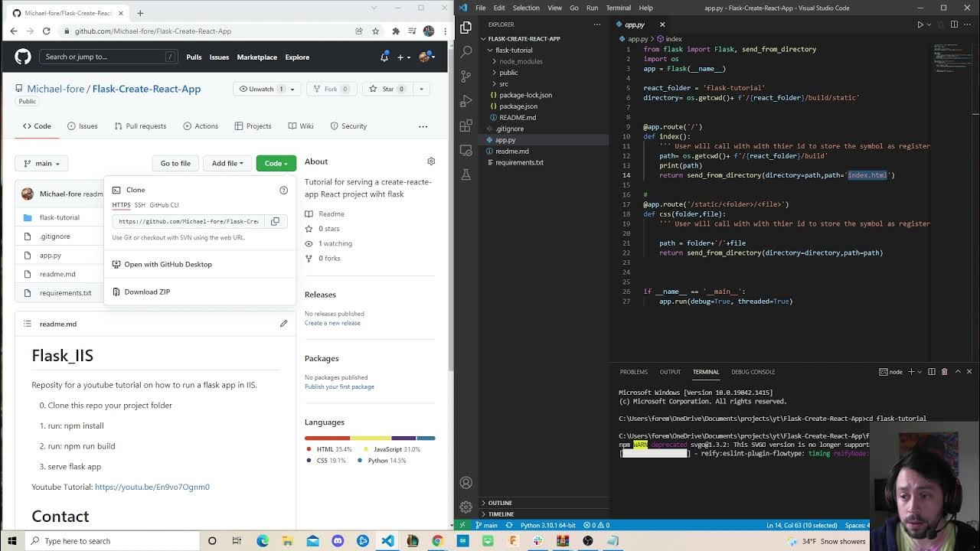
Task: Toggle the green Code dropdown
Action: [276, 163]
